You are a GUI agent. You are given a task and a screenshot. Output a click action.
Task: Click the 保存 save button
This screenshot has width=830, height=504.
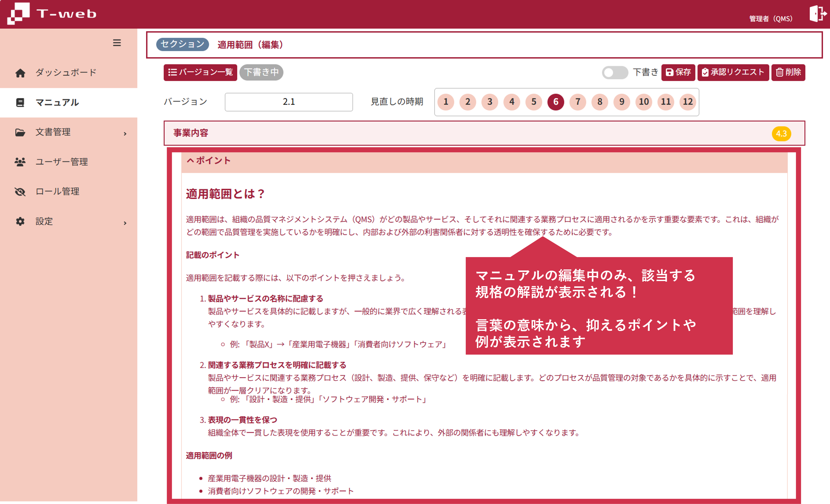678,72
